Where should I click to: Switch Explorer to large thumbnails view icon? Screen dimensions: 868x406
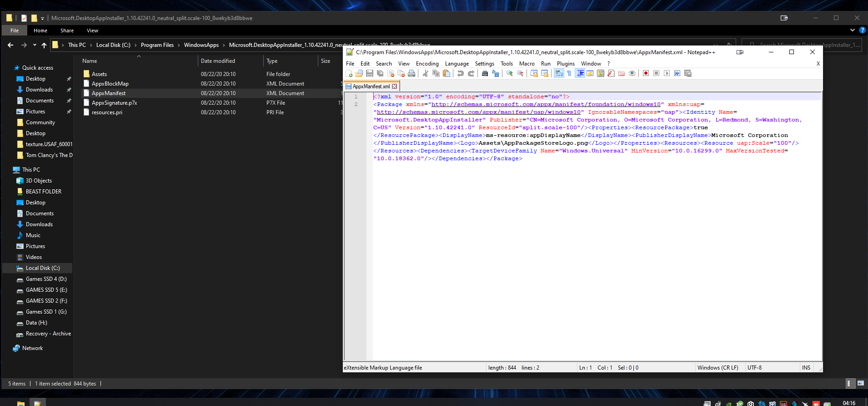(861, 383)
